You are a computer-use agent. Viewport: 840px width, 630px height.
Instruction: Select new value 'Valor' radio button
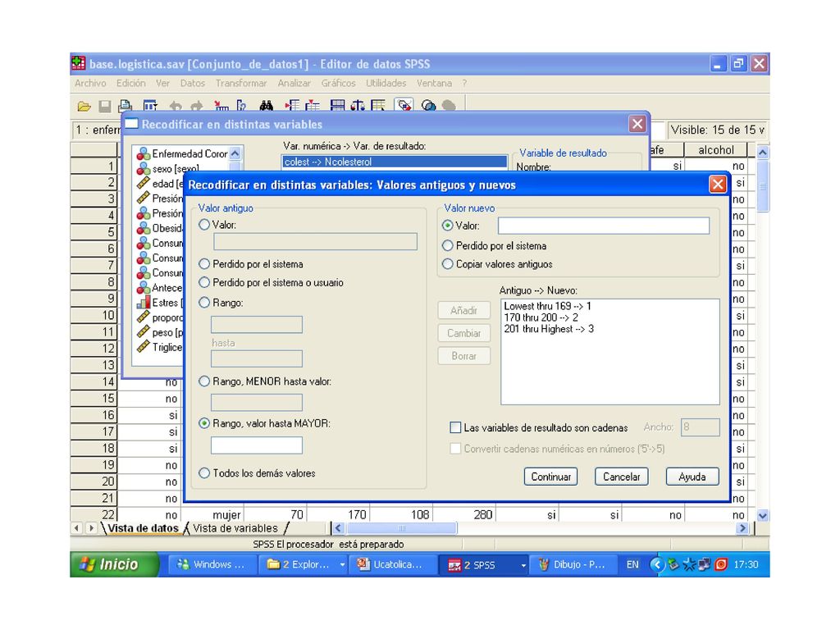(447, 226)
